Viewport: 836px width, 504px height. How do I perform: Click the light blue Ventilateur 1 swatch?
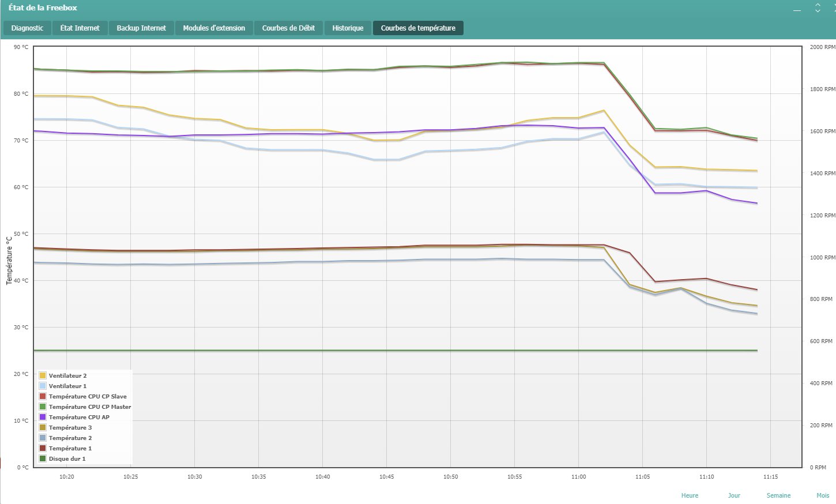pyautogui.click(x=43, y=386)
